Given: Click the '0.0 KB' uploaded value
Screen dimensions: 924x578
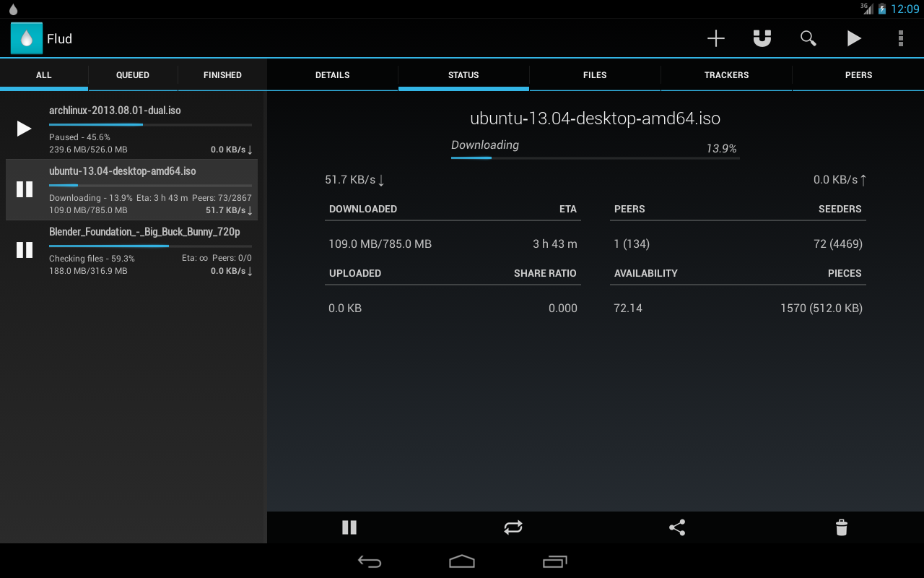Looking at the screenshot, I should 345,309.
